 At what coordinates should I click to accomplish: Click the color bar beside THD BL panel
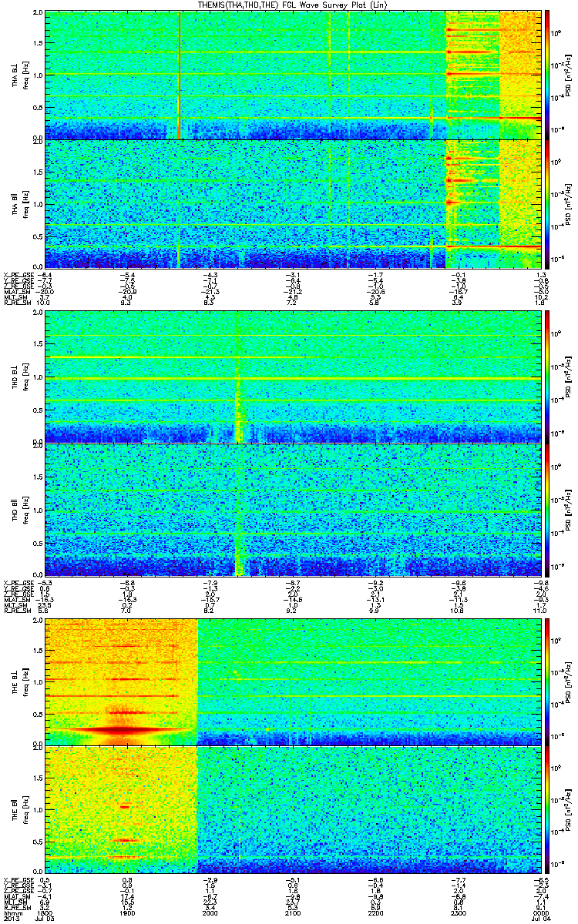pos(548,375)
